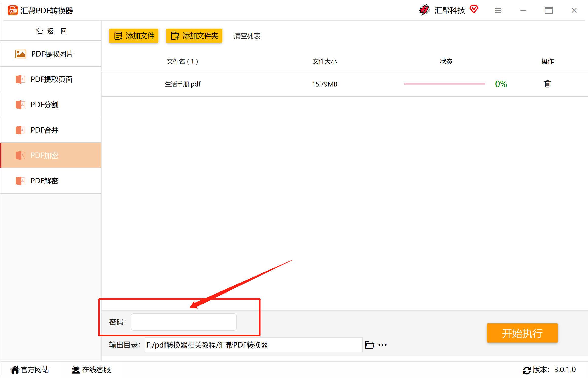Open the hamburger menu icon
This screenshot has width=588, height=378.
[x=498, y=10]
